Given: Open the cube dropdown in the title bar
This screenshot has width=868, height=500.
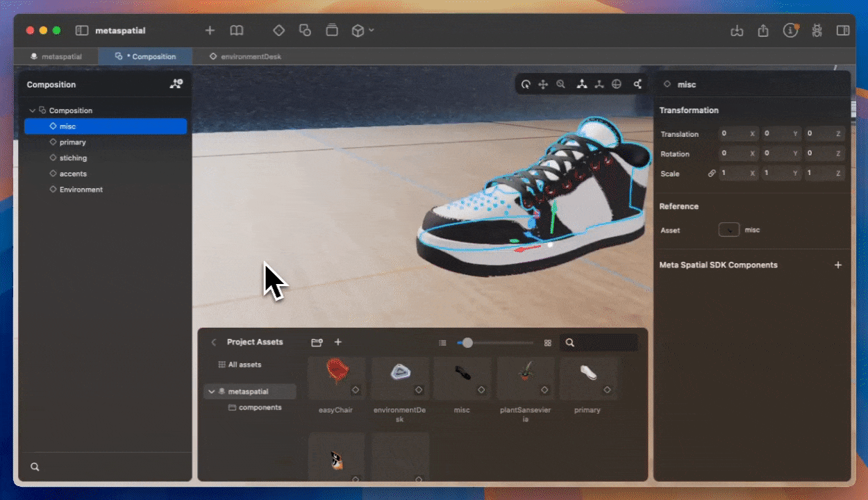Looking at the screenshot, I should pyautogui.click(x=362, y=31).
